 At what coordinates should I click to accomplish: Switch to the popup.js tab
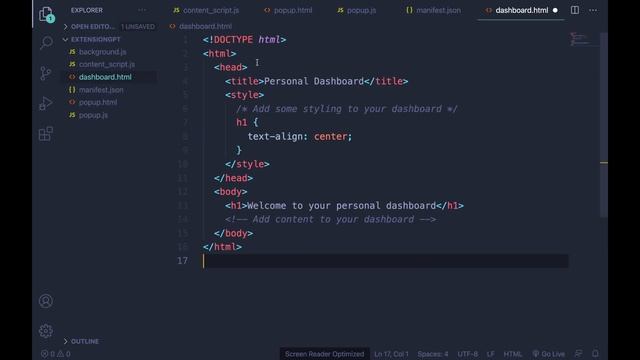tap(357, 10)
